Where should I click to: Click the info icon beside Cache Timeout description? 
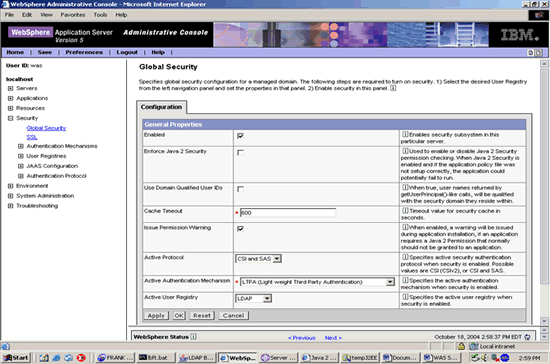[405, 210]
